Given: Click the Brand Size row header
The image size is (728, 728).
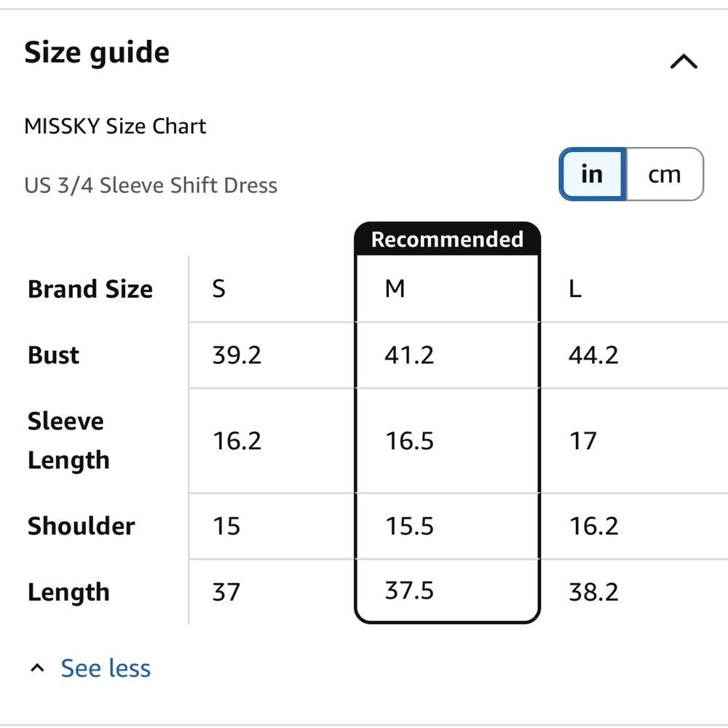Looking at the screenshot, I should coord(90,289).
